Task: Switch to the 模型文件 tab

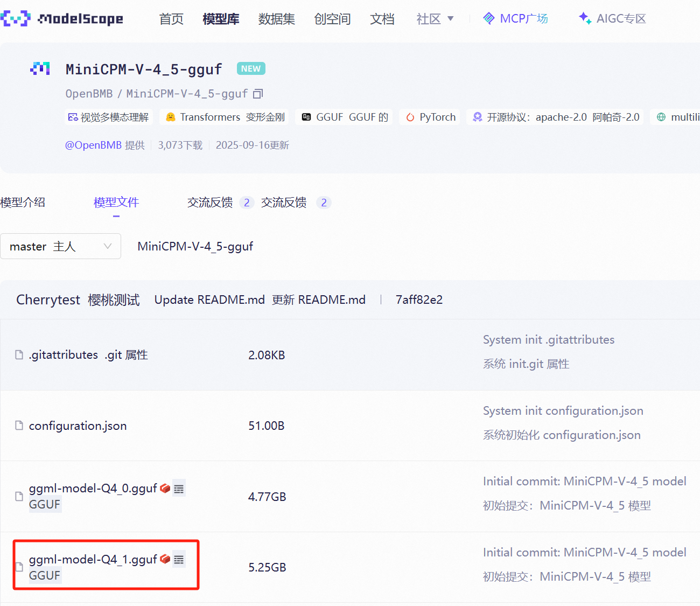Action: (116, 203)
